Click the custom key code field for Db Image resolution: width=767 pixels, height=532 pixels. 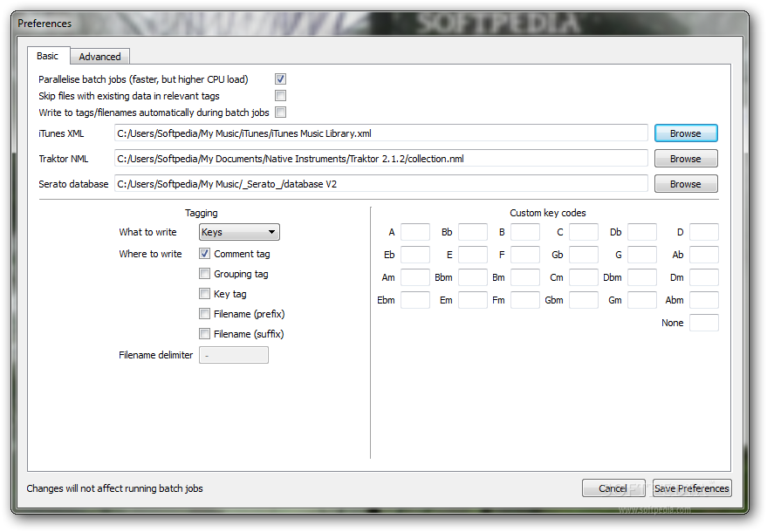(642, 232)
